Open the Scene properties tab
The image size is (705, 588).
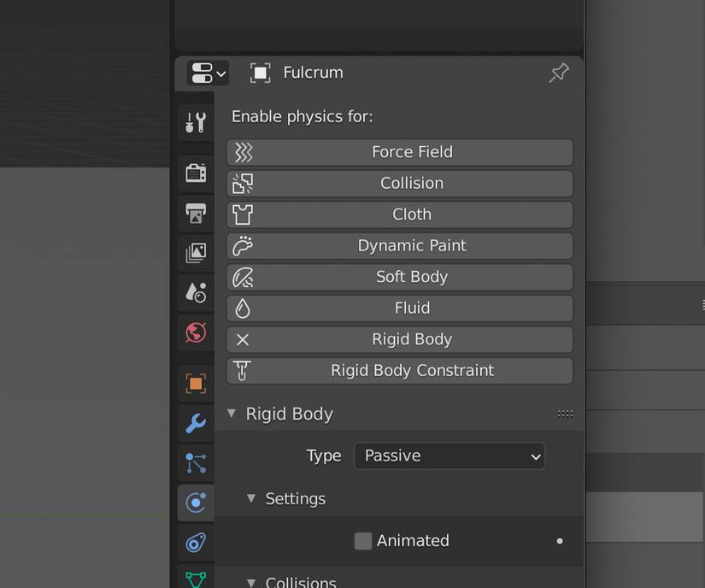pos(196,292)
